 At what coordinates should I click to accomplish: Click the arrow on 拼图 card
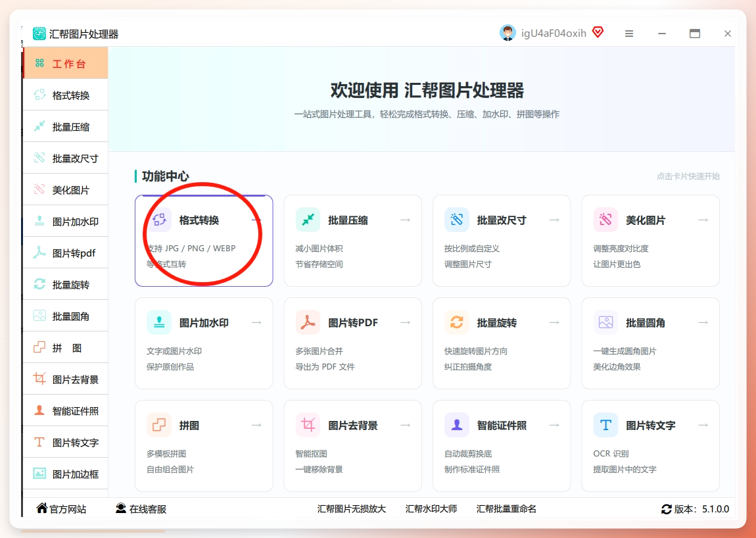(x=256, y=425)
